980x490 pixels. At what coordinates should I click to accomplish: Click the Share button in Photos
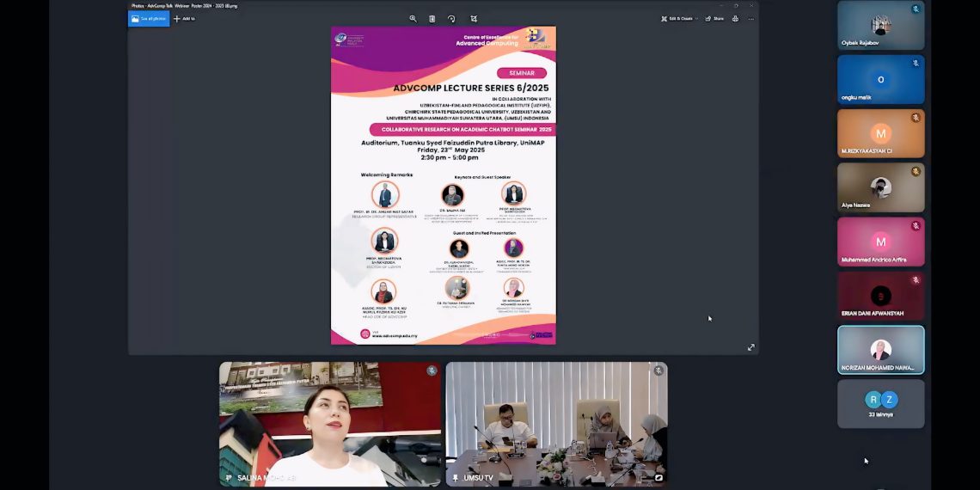[x=714, y=19]
